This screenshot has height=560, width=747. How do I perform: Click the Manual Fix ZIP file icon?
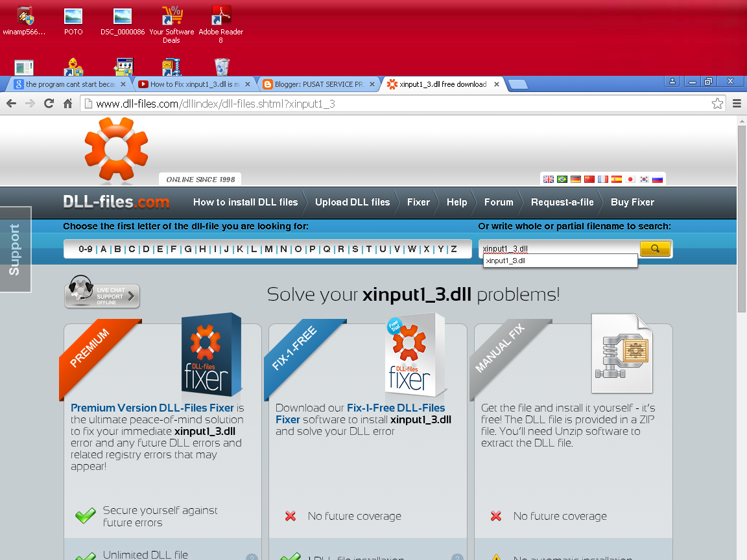click(x=622, y=353)
